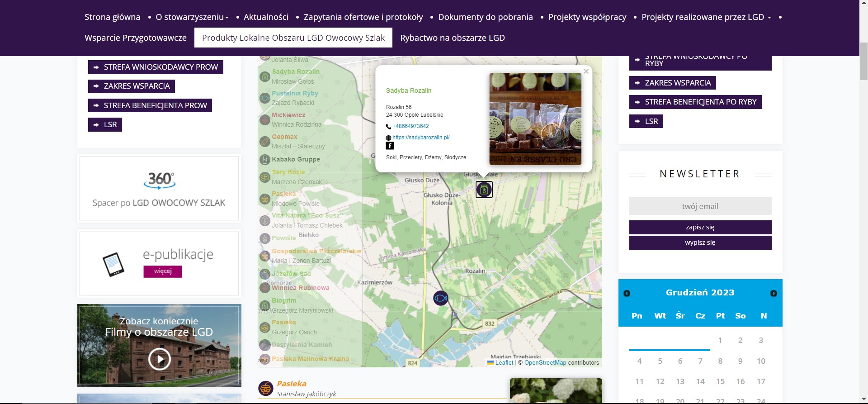Click the Pustelnia Ryby fish icon in the list
The width and height of the screenshot is (868, 404).
tap(265, 98)
